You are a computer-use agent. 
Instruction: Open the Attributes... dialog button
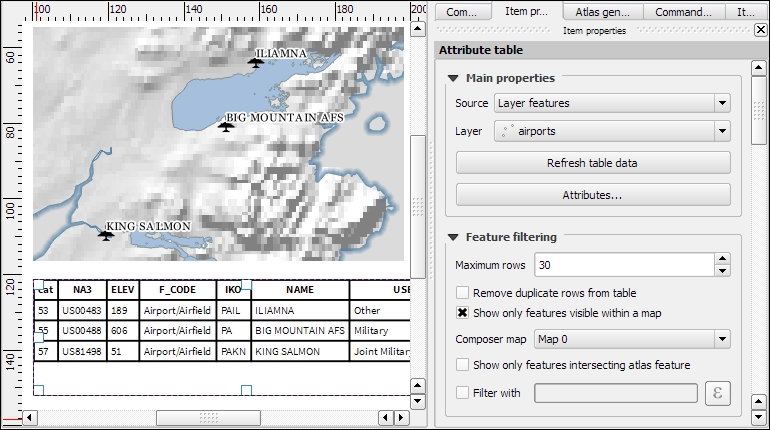[x=593, y=195]
